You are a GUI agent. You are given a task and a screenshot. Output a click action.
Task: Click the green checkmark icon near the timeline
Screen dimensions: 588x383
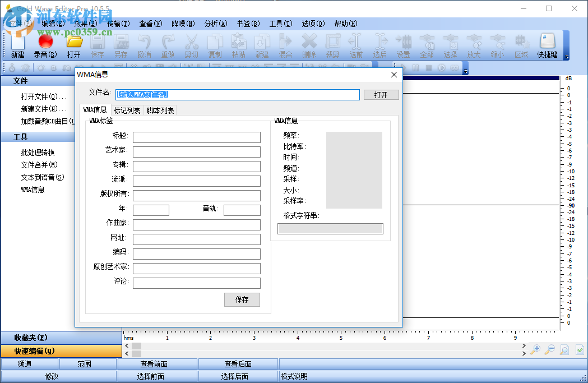coord(580,349)
